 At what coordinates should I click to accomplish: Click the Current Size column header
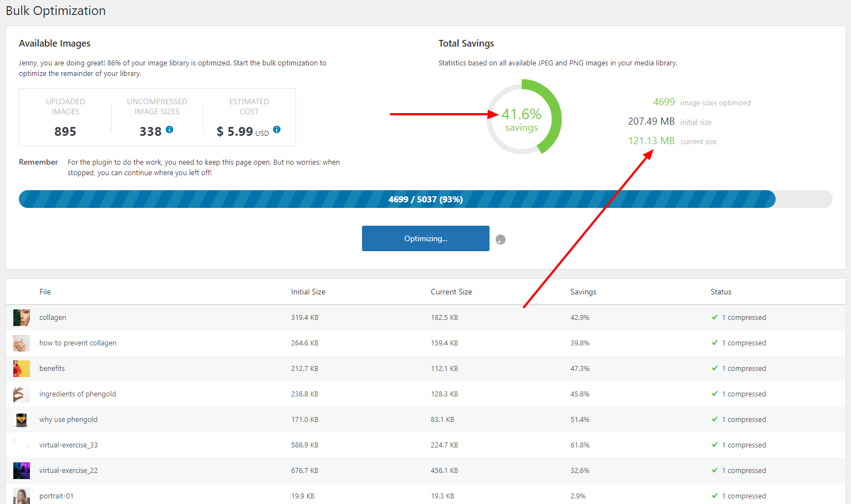[451, 292]
